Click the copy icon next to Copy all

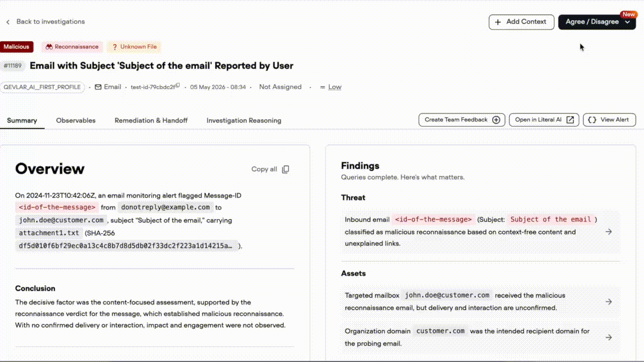click(285, 169)
